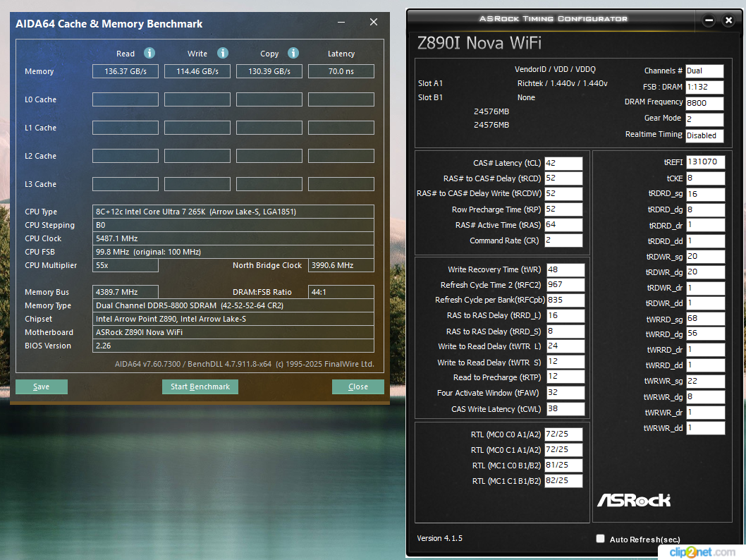Click the tRDRD_dg value field

(x=706, y=209)
